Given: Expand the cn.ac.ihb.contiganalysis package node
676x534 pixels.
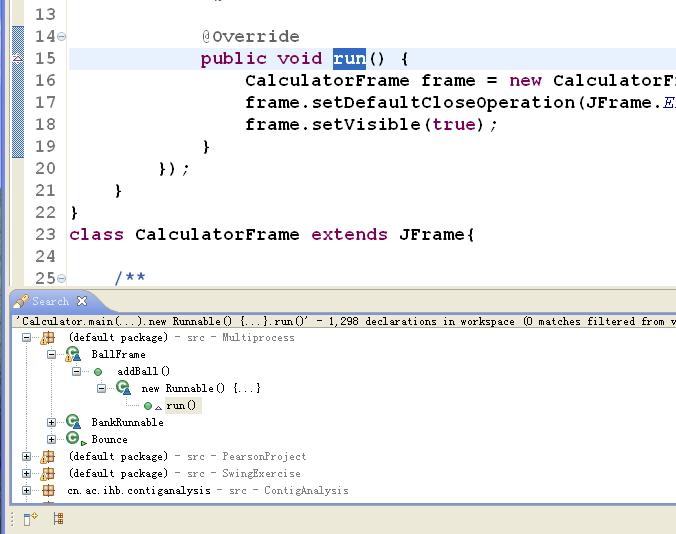Looking at the screenshot, I should [26, 490].
